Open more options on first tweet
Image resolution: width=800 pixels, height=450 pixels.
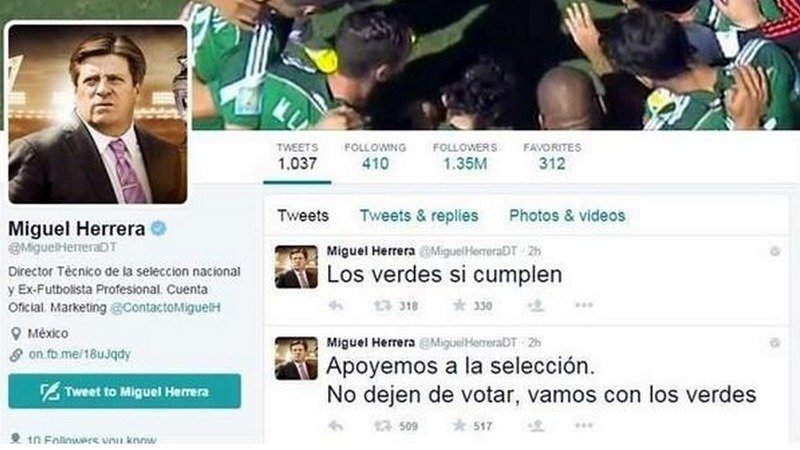point(584,305)
